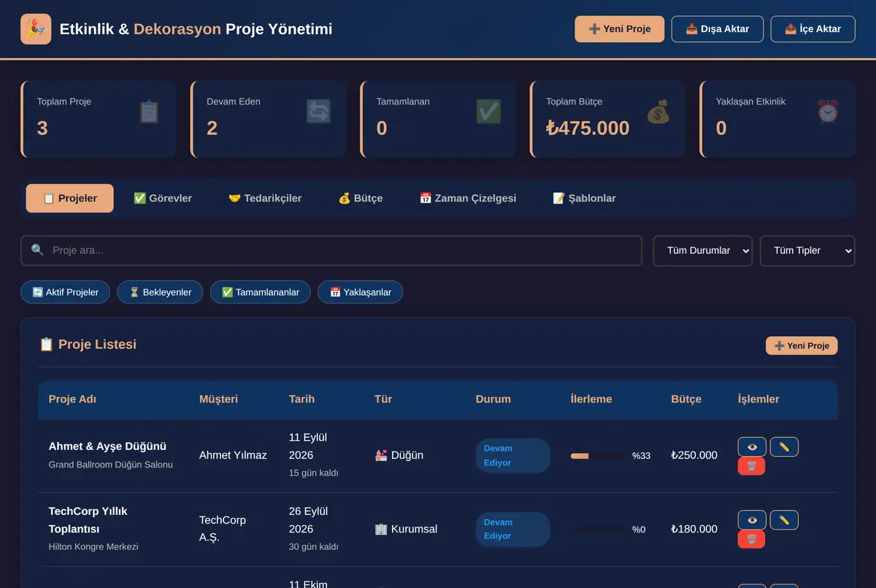This screenshot has width=876, height=588.
Task: Switch to the Görevler tab
Action: coord(163,198)
